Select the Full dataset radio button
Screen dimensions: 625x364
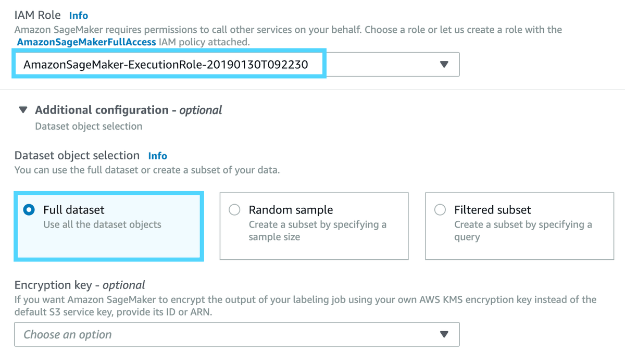[30, 210]
